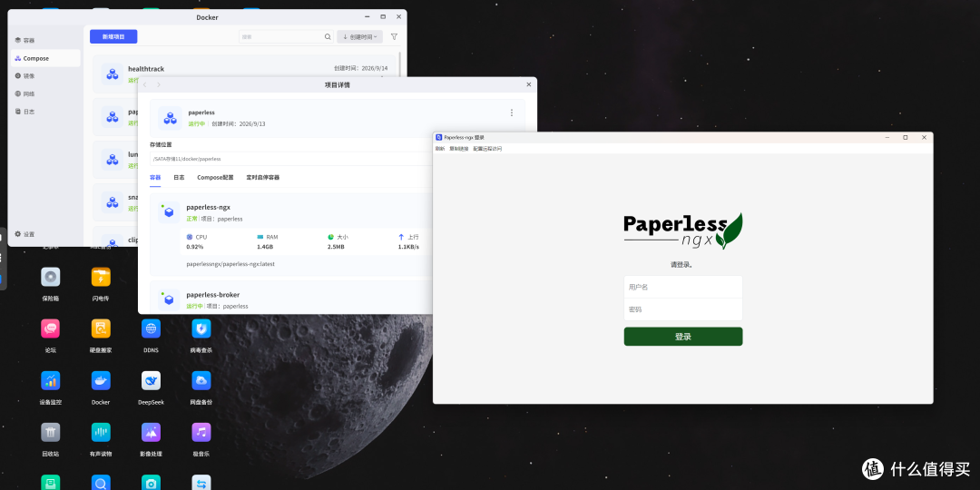Go forward in the 项目详情 window
Viewport: 980px width, 490px height.
[x=159, y=84]
